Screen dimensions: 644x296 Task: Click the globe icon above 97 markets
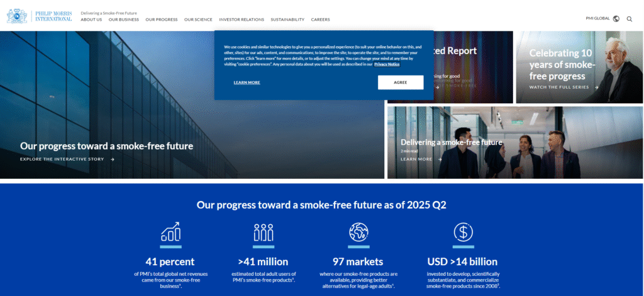tap(358, 232)
